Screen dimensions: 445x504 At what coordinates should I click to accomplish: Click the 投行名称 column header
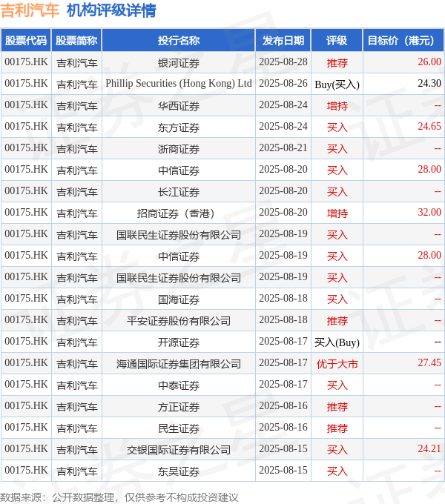coord(179,41)
